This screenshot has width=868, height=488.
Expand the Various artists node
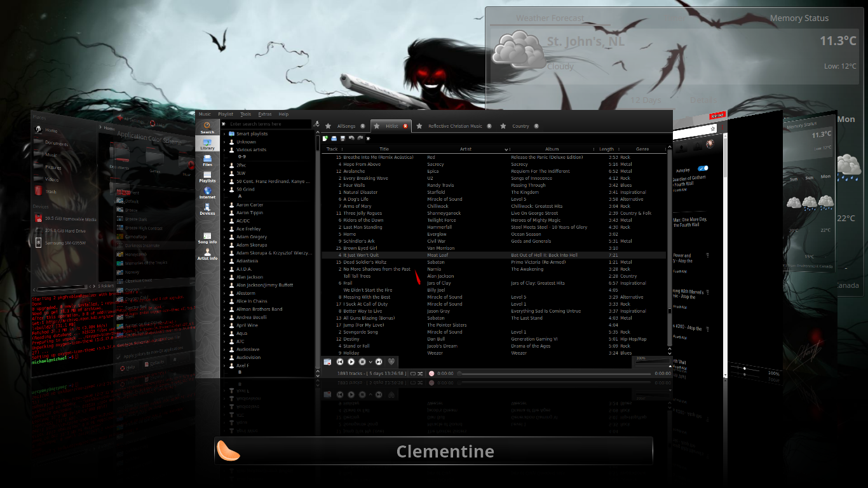click(224, 150)
